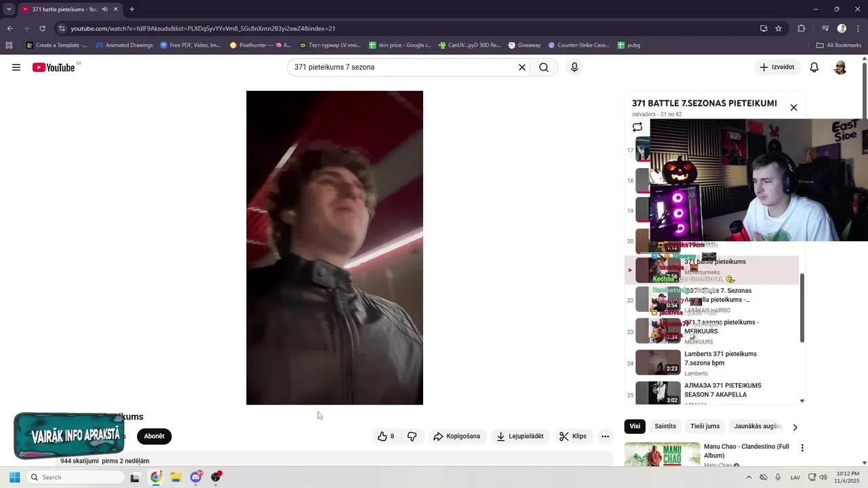This screenshot has width=868, height=488.
Task: Open the Giveaway bookmark
Action: tap(524, 45)
